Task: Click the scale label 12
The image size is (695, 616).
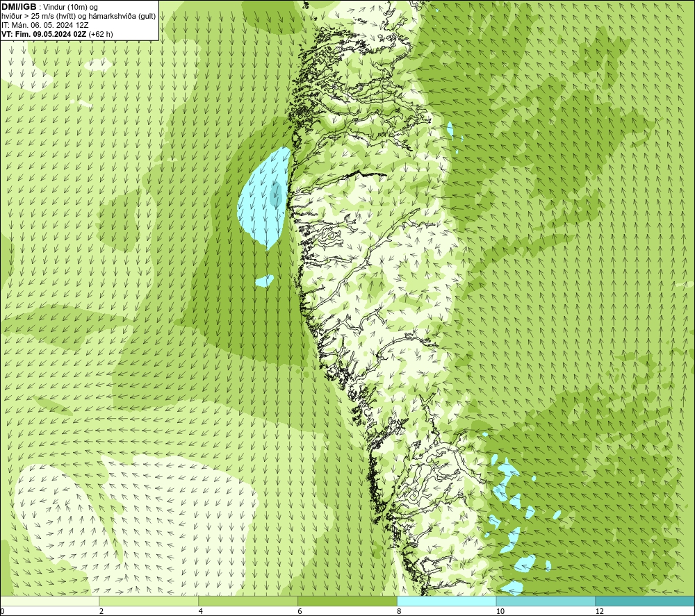Action: (599, 611)
